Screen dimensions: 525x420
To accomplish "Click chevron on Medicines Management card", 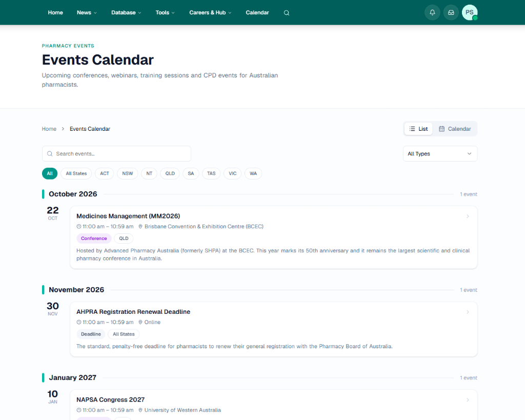I will (468, 216).
